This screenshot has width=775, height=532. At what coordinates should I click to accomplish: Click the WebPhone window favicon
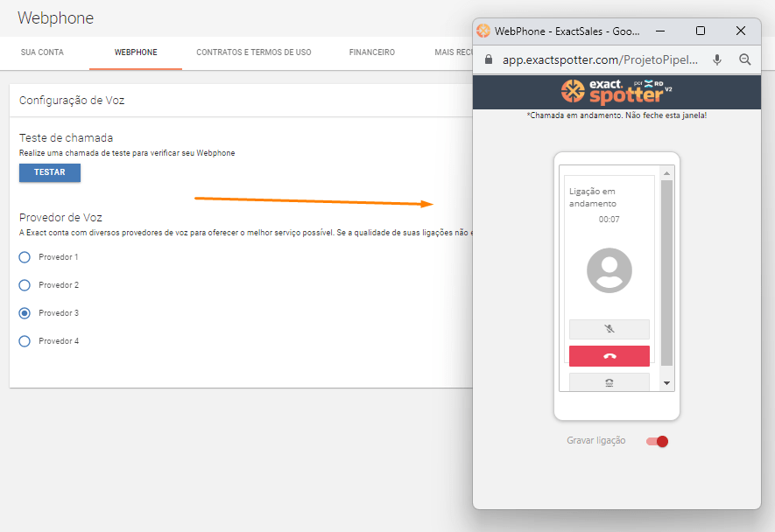[x=483, y=31]
